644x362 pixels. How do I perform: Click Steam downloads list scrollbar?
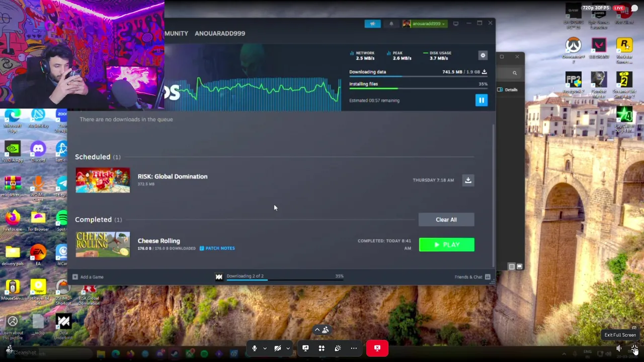(493, 196)
